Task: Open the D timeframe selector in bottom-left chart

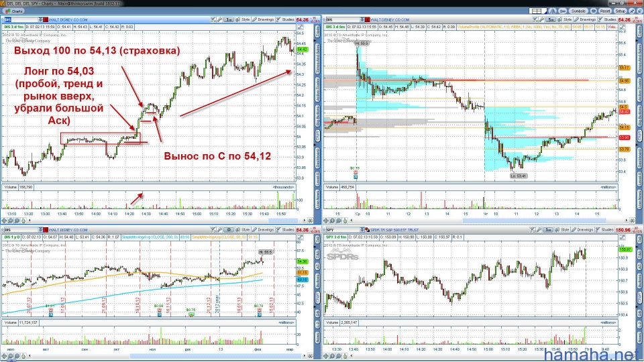Action: point(229,230)
